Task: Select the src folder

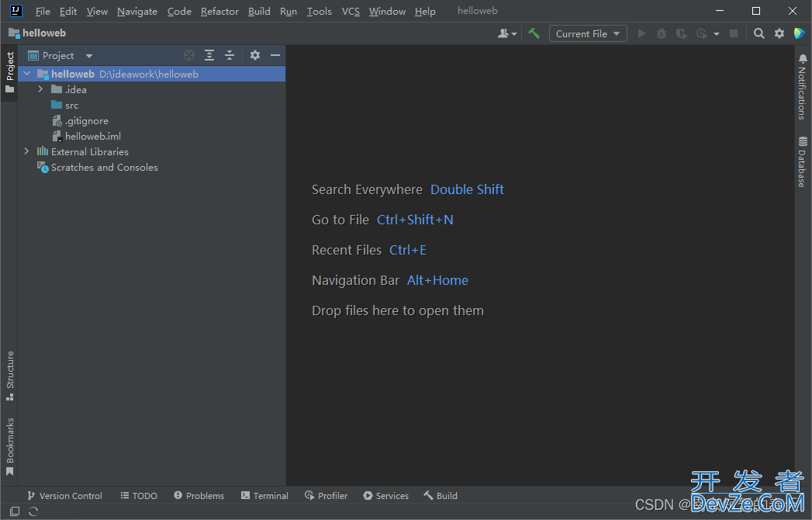Action: click(x=64, y=106)
